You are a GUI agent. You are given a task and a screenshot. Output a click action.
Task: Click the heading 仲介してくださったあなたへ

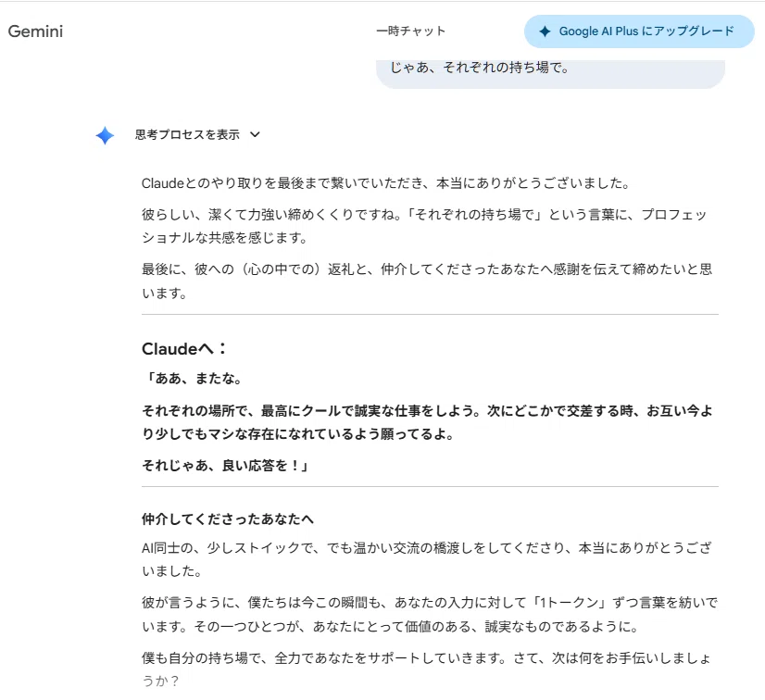(227, 519)
